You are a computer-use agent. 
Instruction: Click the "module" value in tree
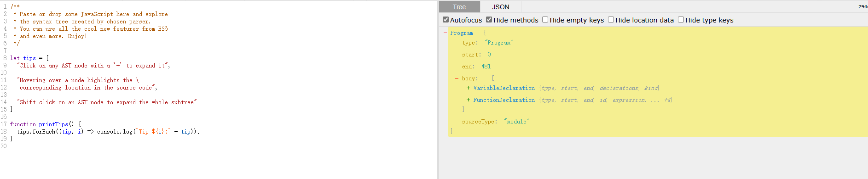click(x=516, y=122)
